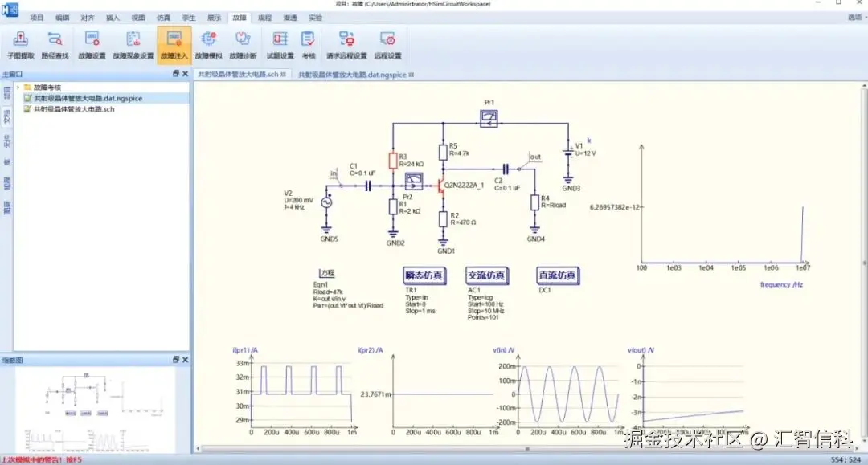The image size is (868, 465).
Task: Close the .sch document tab
Action: [x=284, y=74]
